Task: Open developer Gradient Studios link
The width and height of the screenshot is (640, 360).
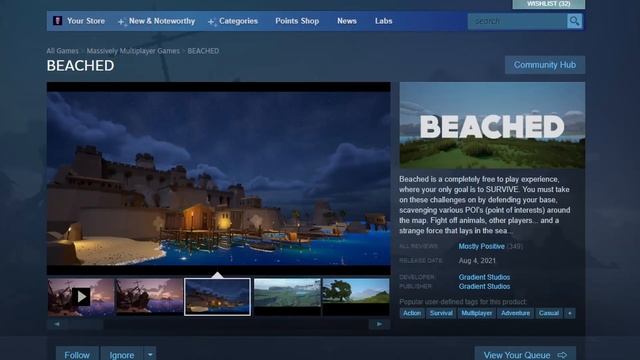Action: click(484, 277)
